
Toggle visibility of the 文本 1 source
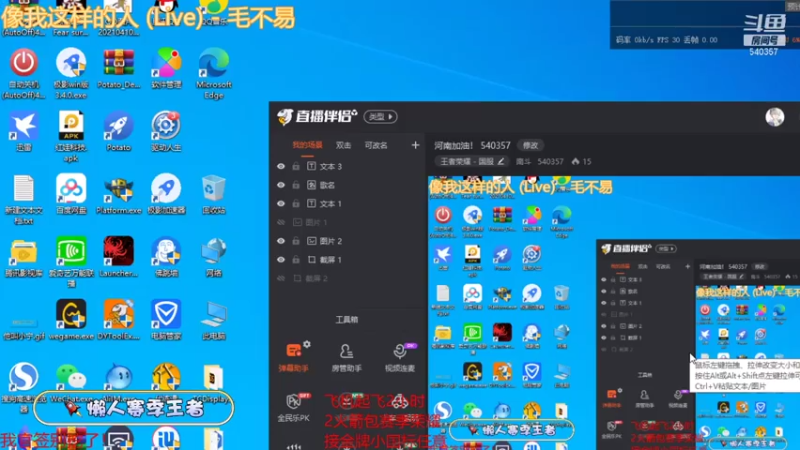[x=281, y=204]
